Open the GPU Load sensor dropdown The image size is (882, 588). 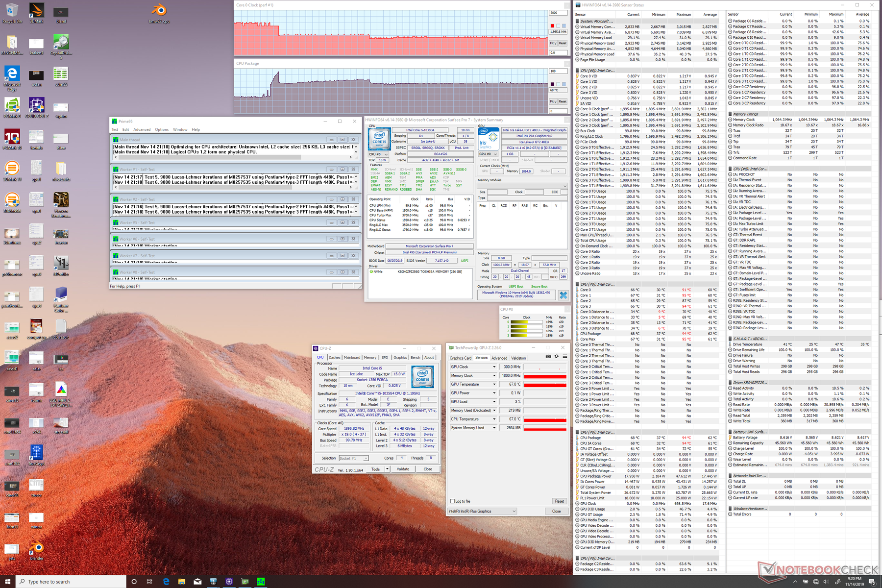[x=473, y=401]
